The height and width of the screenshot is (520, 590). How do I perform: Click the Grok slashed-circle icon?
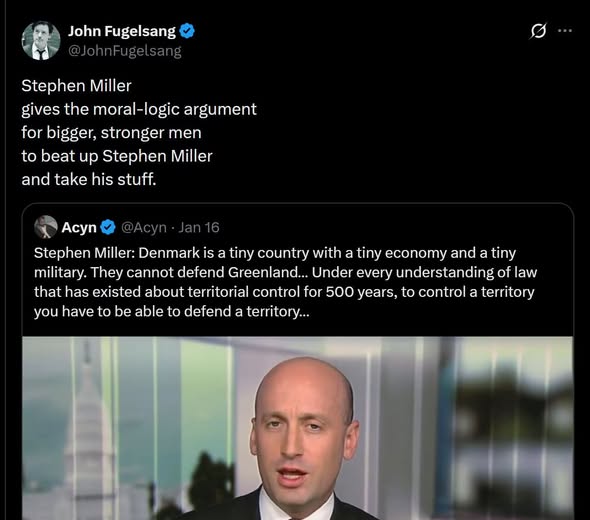[538, 31]
